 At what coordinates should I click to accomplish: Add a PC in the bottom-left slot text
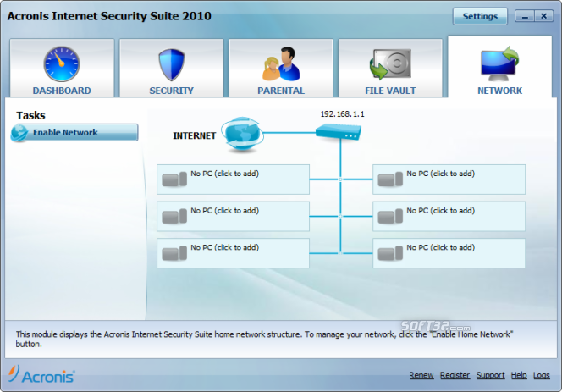click(225, 247)
